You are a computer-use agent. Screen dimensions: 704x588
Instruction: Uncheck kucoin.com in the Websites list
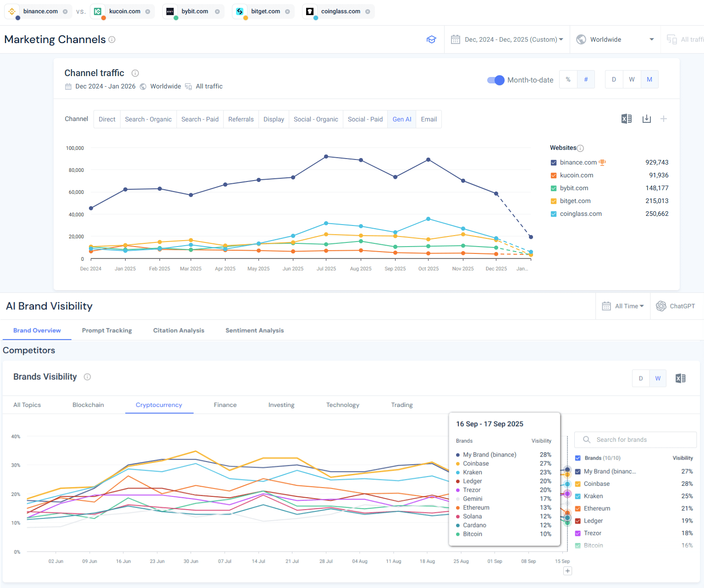(553, 175)
